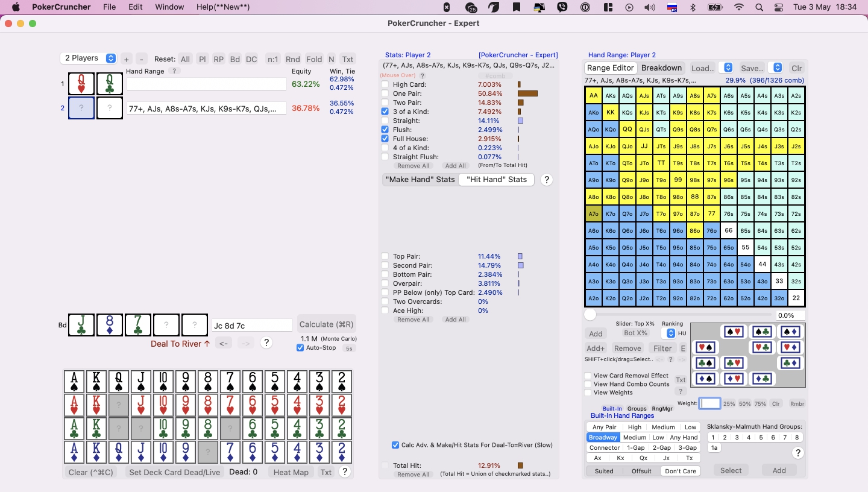The height and width of the screenshot is (492, 868).
Task: Open Spotlight search in the menu bar
Action: (759, 7)
